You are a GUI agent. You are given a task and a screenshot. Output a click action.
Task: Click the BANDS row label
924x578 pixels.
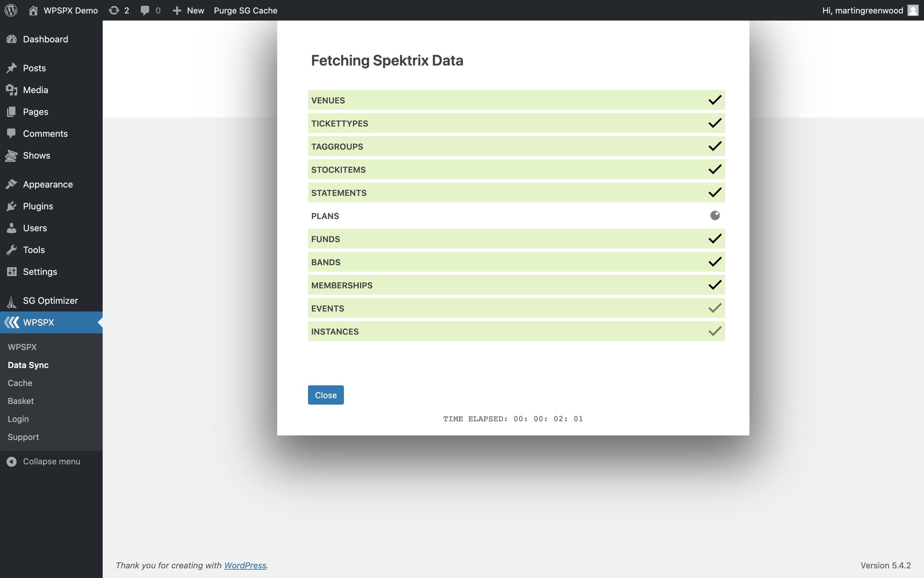(x=326, y=262)
